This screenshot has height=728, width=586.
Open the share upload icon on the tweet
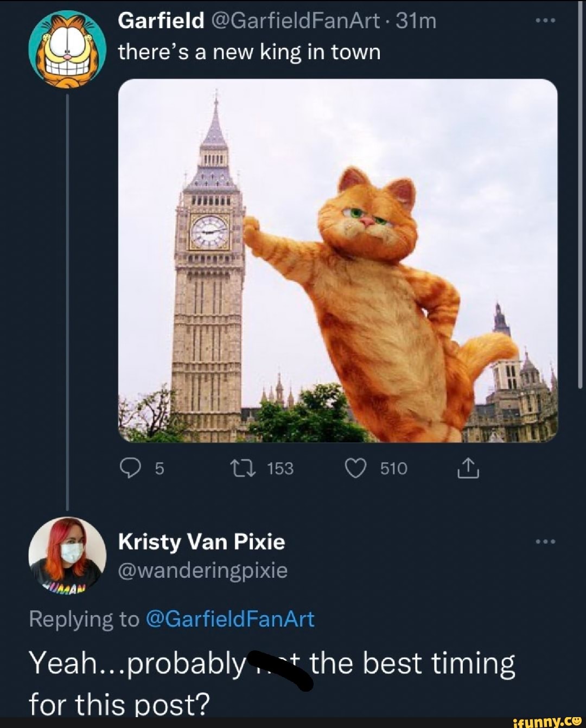click(468, 468)
